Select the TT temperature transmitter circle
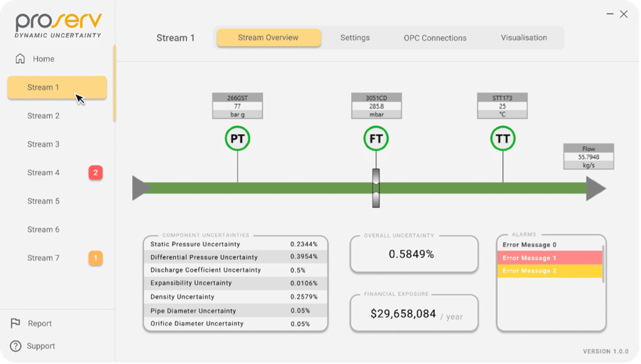This screenshot has width=641, height=364. pos(503,139)
